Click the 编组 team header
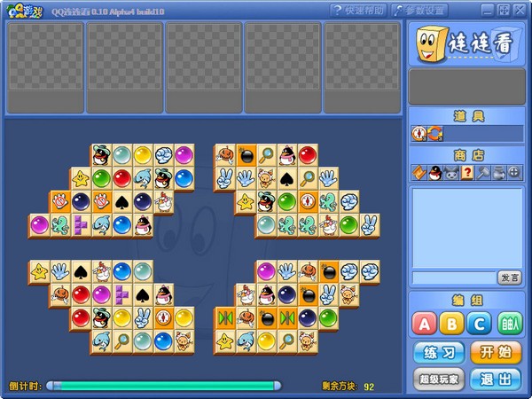This screenshot has height=399, width=532. pos(468,301)
